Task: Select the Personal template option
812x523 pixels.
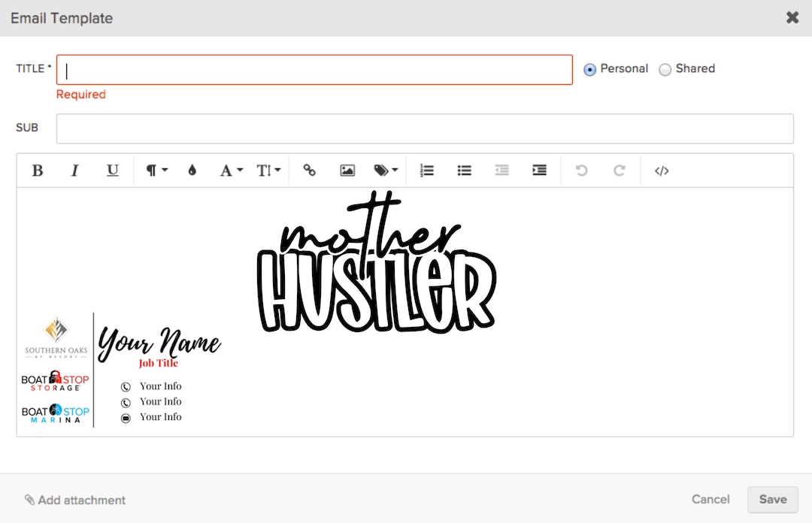Action: coord(589,69)
